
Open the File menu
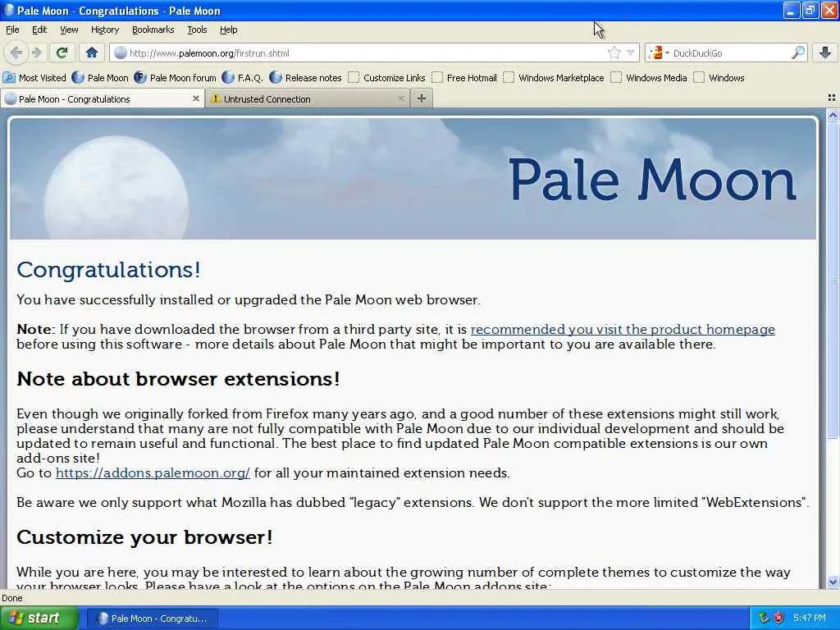[x=12, y=30]
